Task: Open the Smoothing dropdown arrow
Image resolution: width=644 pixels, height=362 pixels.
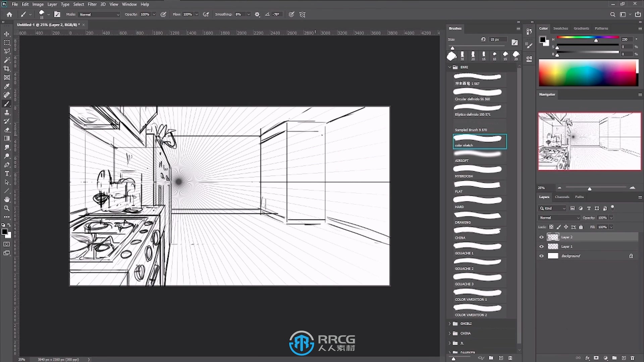Action: (x=249, y=14)
